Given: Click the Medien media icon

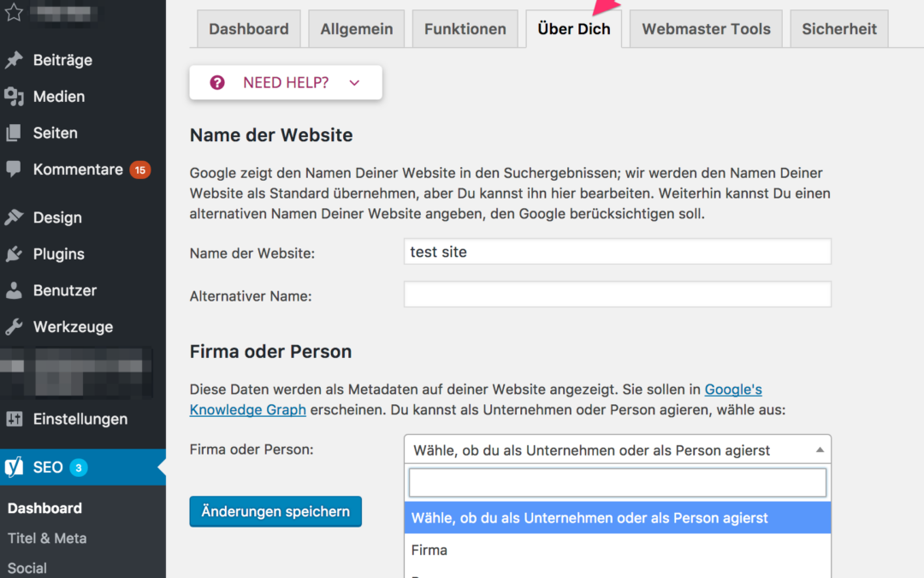Looking at the screenshot, I should coord(14,97).
